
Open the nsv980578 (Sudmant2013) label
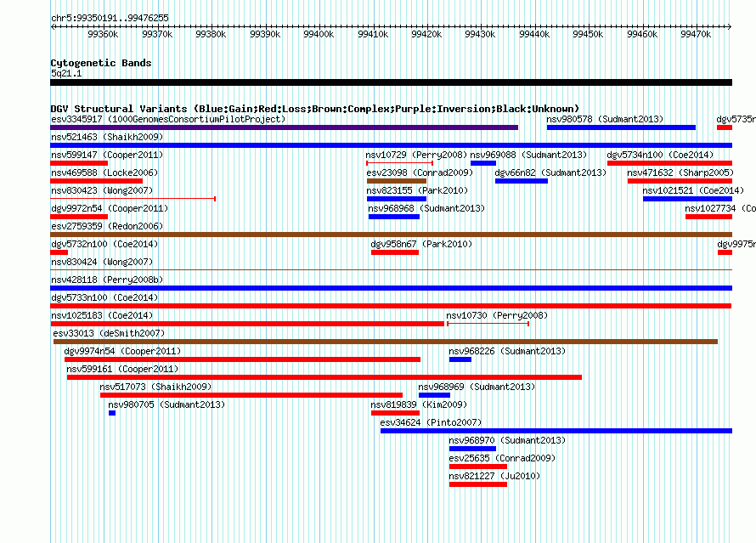[605, 119]
